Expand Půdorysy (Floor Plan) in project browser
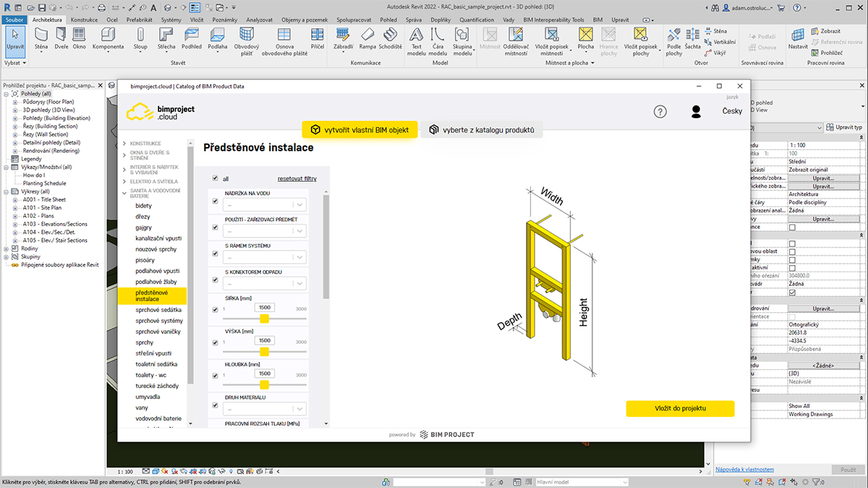Viewport: 868px width, 488px height. point(15,102)
